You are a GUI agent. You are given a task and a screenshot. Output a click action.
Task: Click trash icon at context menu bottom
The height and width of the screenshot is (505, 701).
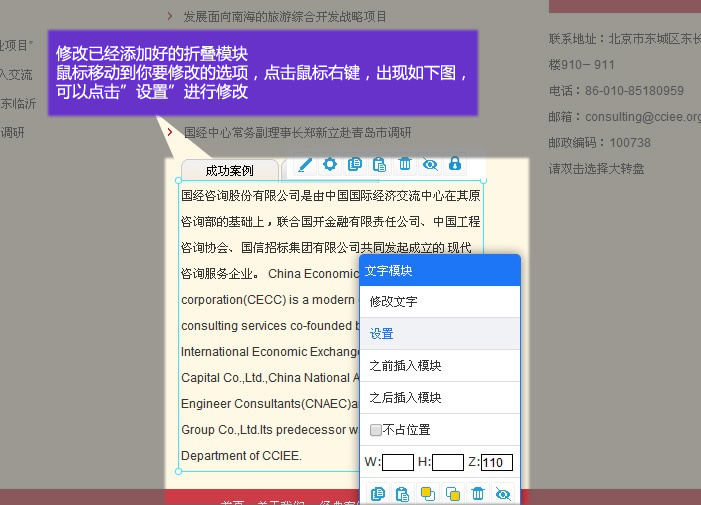[x=478, y=493]
